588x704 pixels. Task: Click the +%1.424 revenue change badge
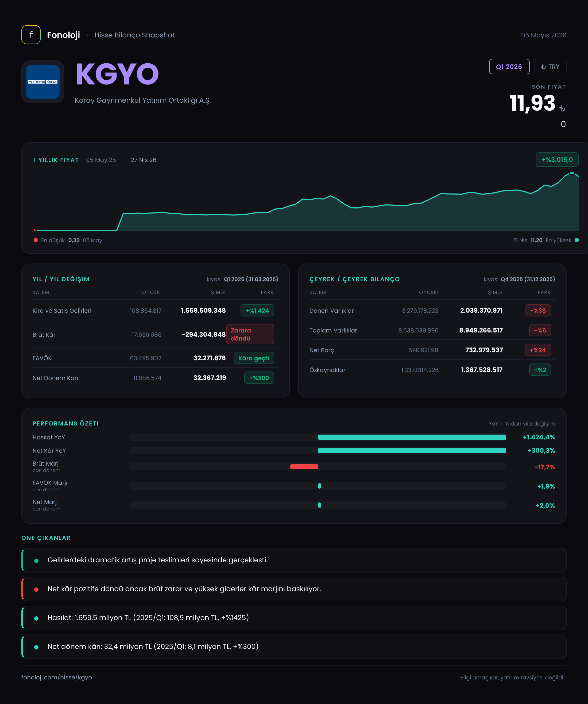click(x=257, y=310)
